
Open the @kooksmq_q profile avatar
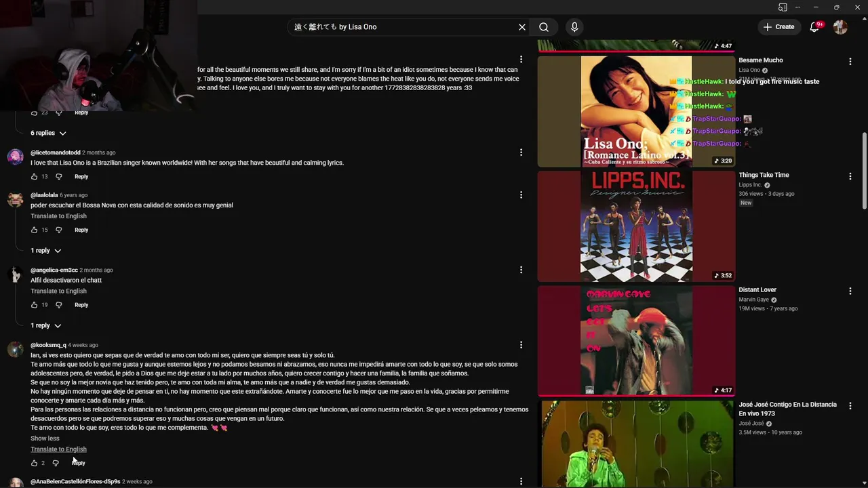pyautogui.click(x=15, y=350)
